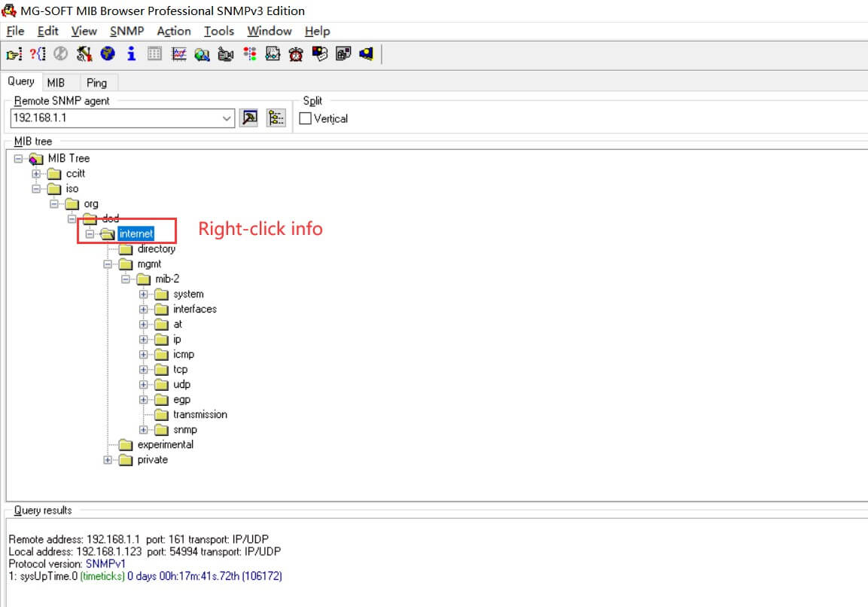868x607 pixels.
Task: Open the Action menu
Action: (174, 31)
